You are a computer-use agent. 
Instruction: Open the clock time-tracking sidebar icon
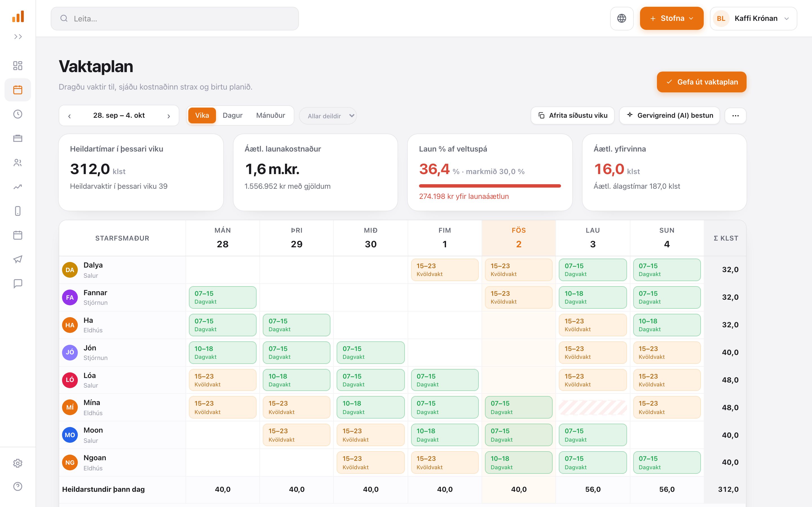tap(18, 114)
